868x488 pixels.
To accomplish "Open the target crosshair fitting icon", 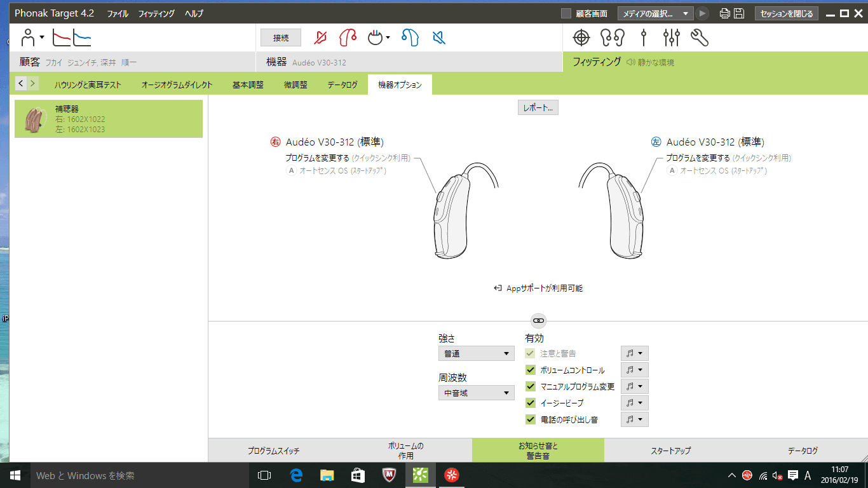I will point(581,38).
